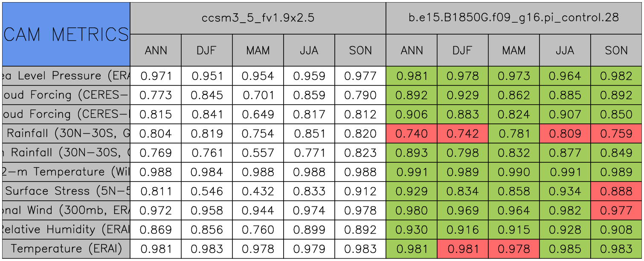The height and width of the screenshot is (261, 644).
Task: Select the ccsm3_5_fv1.9x2.5 model header
Action: [x=258, y=18]
